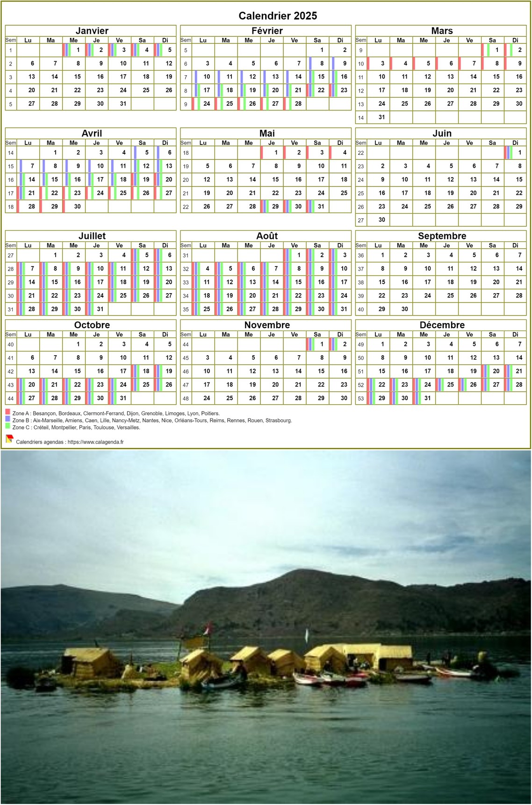Viewport: 532px width, 805px height.
Task: Click the Zone A academies list text
Action: (x=116, y=414)
